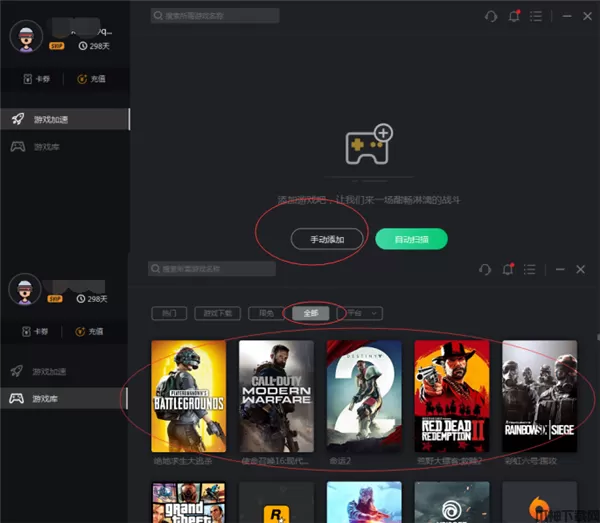The image size is (600, 523).
Task: Open notifications bell in game library window
Action: pyautogui.click(x=508, y=269)
